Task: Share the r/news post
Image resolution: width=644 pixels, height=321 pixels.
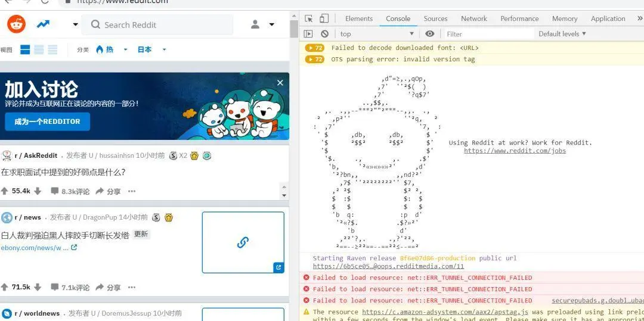Action: [108, 288]
